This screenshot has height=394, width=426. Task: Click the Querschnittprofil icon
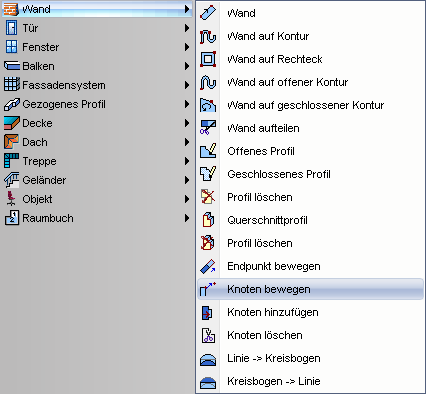208,220
